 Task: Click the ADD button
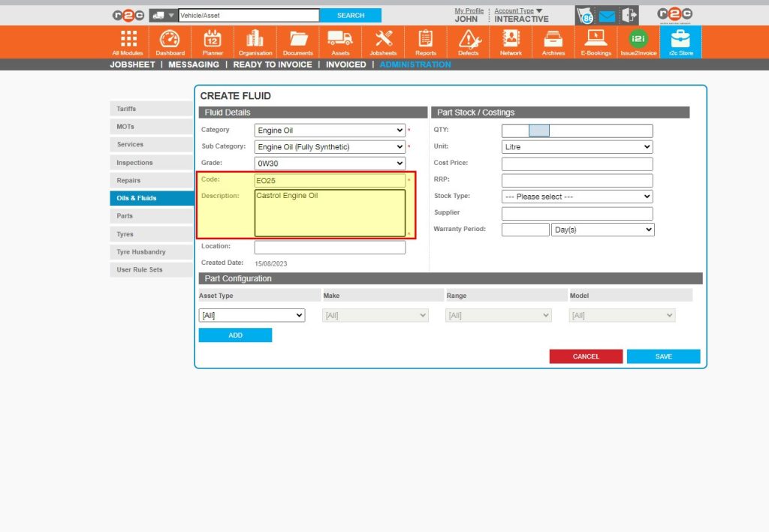pyautogui.click(x=235, y=335)
